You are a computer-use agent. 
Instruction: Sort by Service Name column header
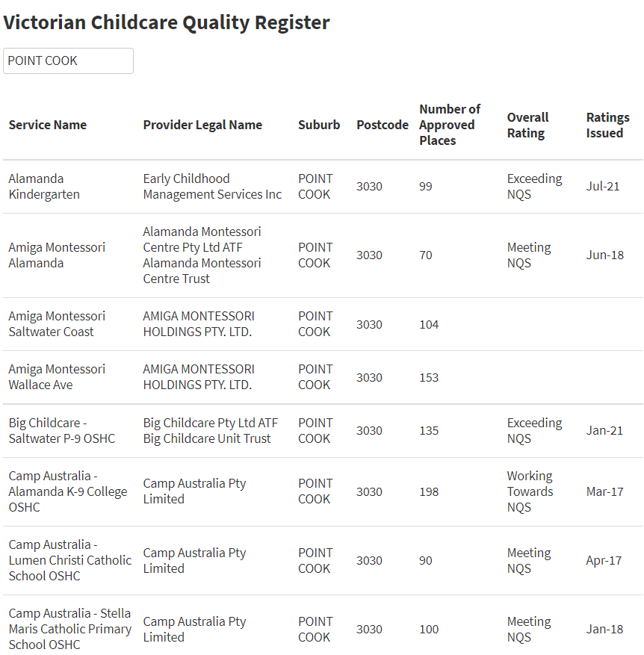48,125
